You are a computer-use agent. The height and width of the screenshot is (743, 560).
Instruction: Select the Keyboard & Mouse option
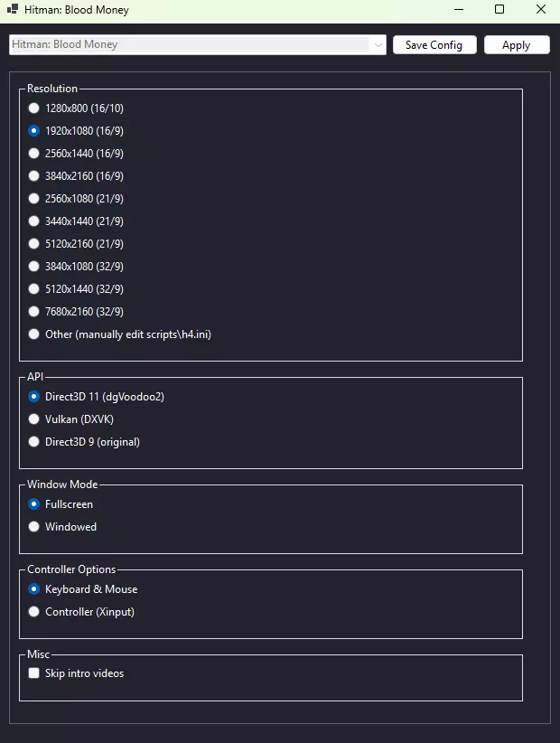(x=34, y=589)
